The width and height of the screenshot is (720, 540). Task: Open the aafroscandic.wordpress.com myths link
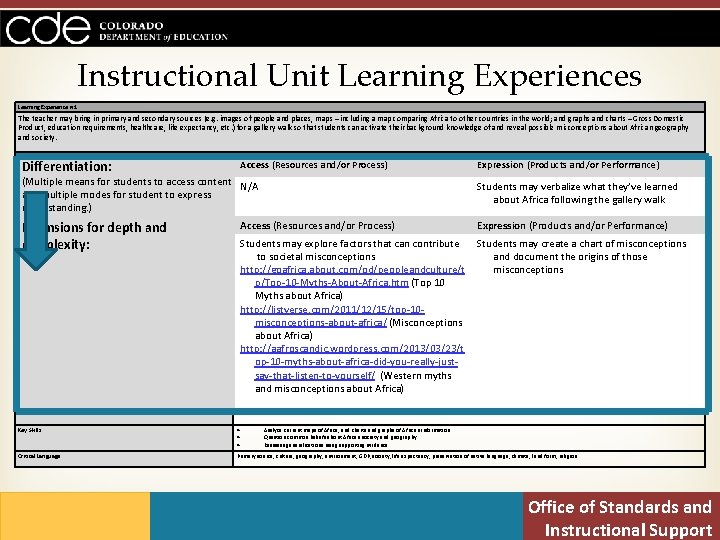(352, 362)
